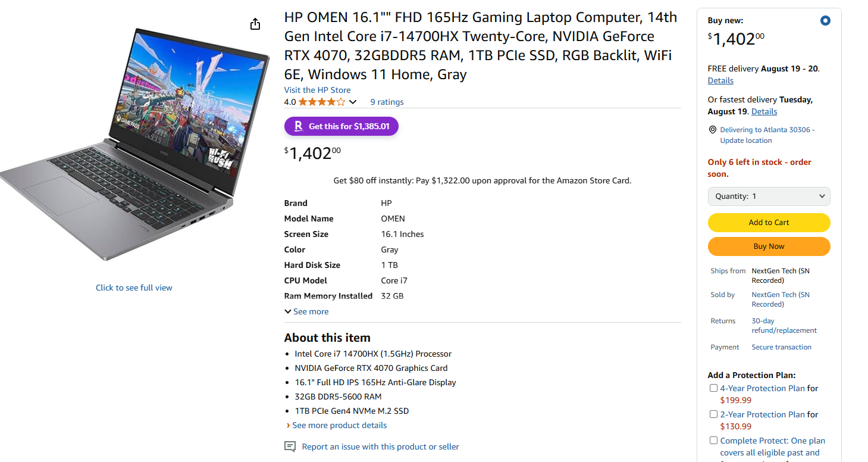Image resolution: width=868 pixels, height=462 pixels.
Task: Click the Buy Now button
Action: pos(769,246)
